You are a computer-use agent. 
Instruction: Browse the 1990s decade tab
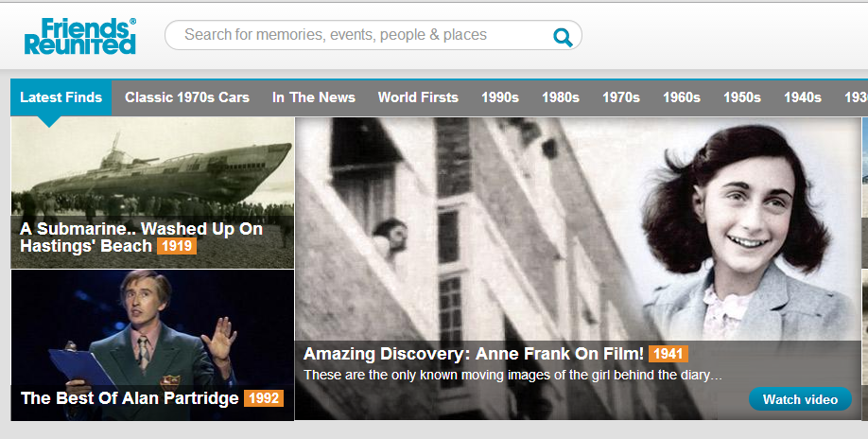pyautogui.click(x=500, y=97)
